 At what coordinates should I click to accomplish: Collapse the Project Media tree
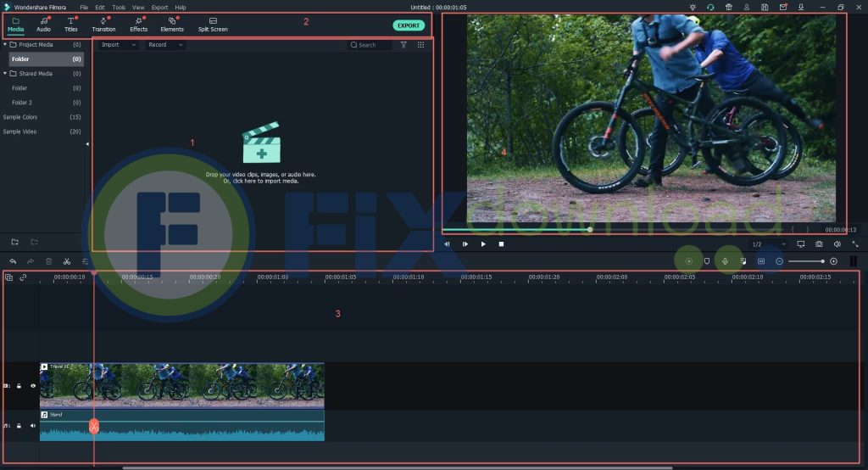pyautogui.click(x=4, y=44)
